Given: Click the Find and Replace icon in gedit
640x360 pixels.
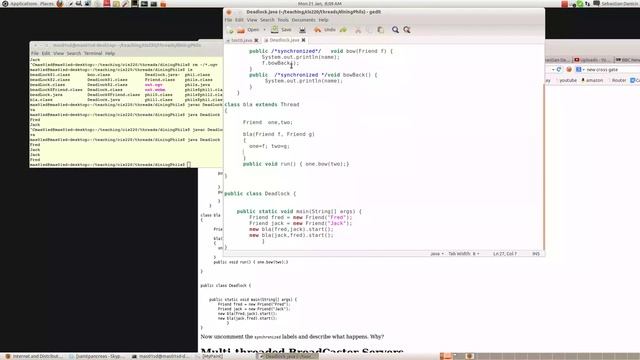Looking at the screenshot, I should coord(407,30).
